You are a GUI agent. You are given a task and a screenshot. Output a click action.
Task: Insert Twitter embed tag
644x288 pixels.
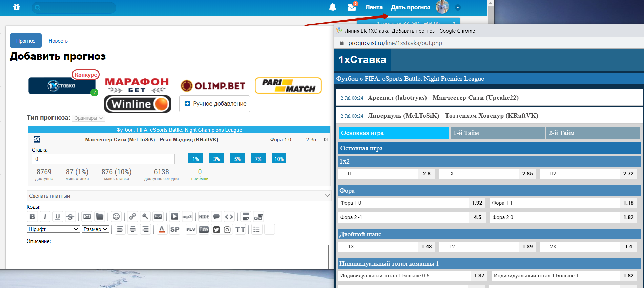tap(216, 229)
